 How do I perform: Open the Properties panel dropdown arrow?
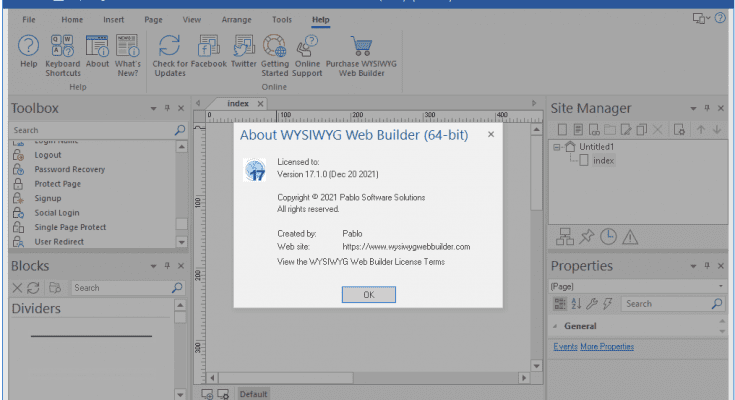pyautogui.click(x=693, y=266)
